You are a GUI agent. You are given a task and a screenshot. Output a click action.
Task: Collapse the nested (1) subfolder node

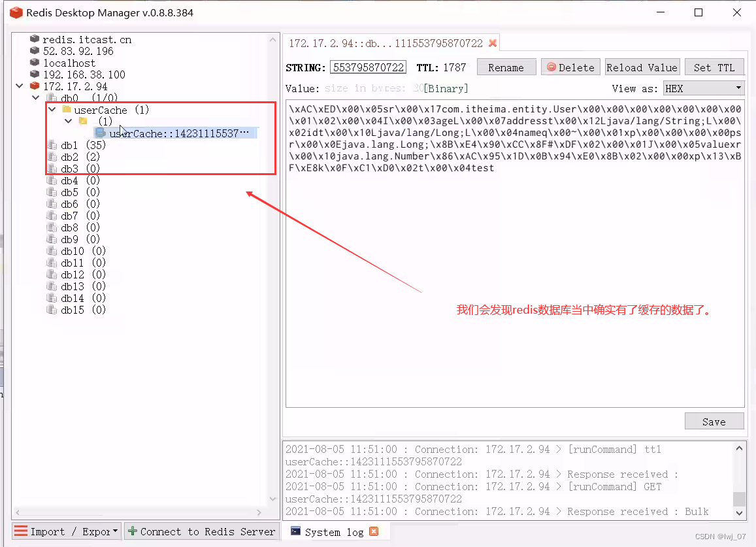[69, 121]
